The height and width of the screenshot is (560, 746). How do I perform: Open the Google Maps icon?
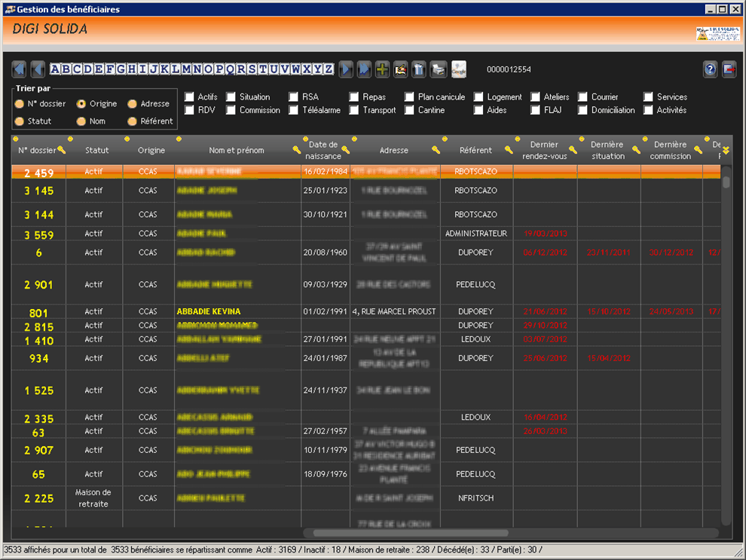459,69
